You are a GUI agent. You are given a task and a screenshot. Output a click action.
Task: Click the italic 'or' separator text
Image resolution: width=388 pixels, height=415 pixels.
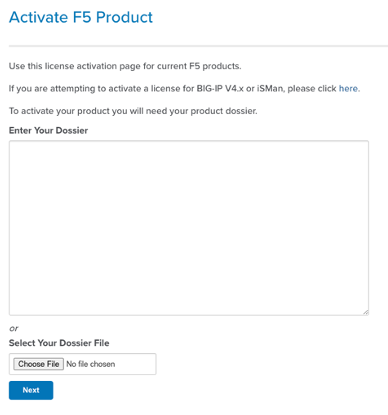point(14,329)
